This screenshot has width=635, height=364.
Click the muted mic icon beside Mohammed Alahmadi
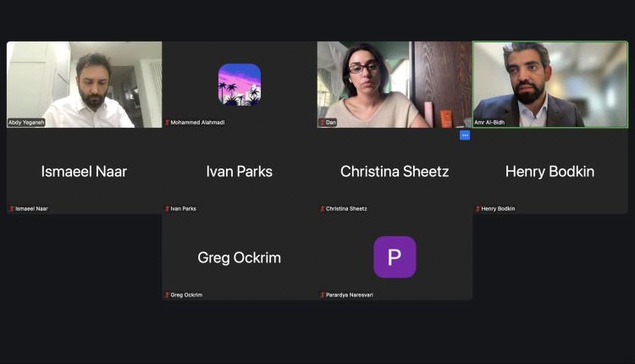[x=167, y=122]
